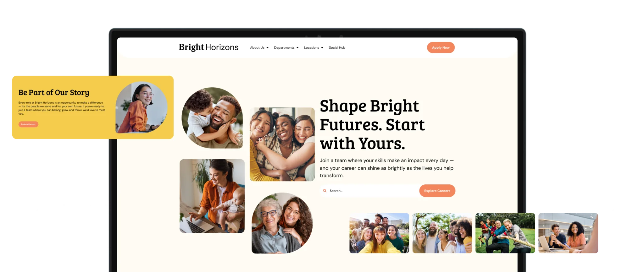
Task: Click the Apply Now button
Action: (441, 47)
